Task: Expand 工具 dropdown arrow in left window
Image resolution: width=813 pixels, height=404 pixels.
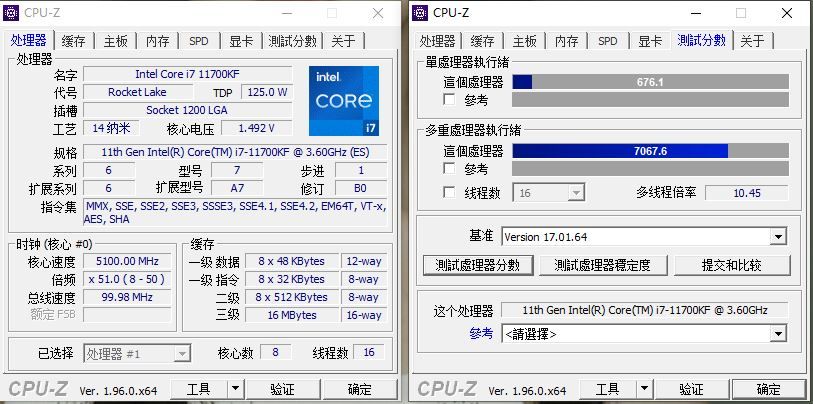Action: (235, 388)
